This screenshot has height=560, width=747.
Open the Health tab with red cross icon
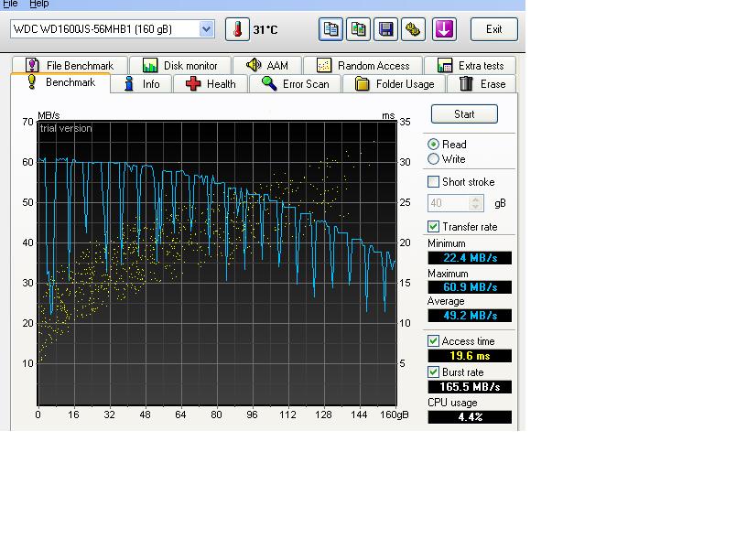click(x=211, y=84)
